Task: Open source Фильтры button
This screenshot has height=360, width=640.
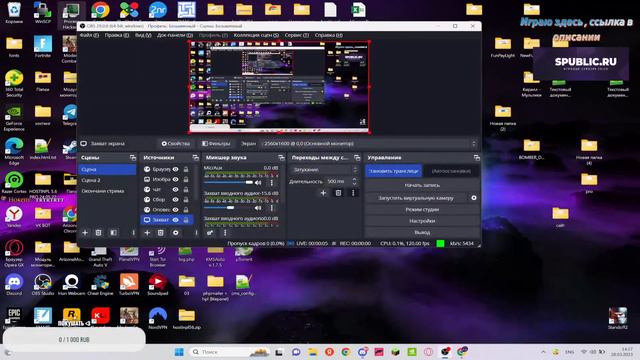Action: (216, 144)
